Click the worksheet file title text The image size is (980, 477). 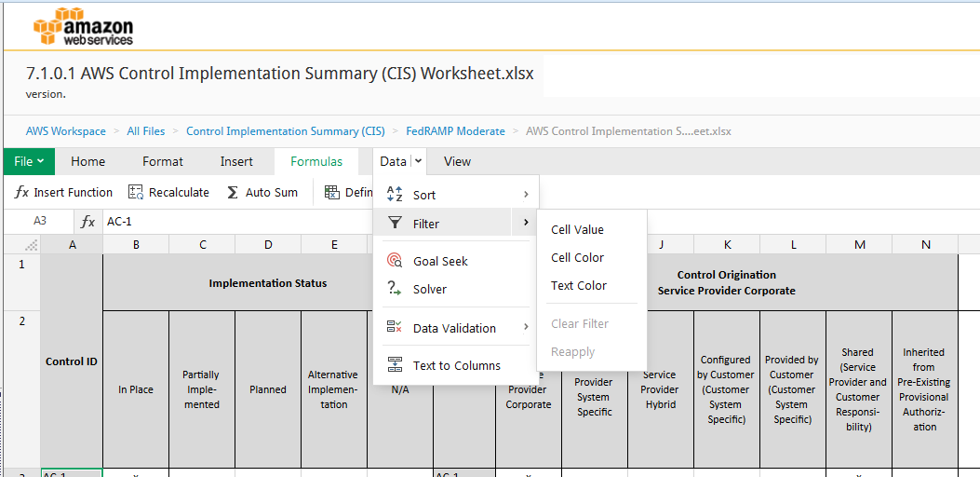pos(279,74)
